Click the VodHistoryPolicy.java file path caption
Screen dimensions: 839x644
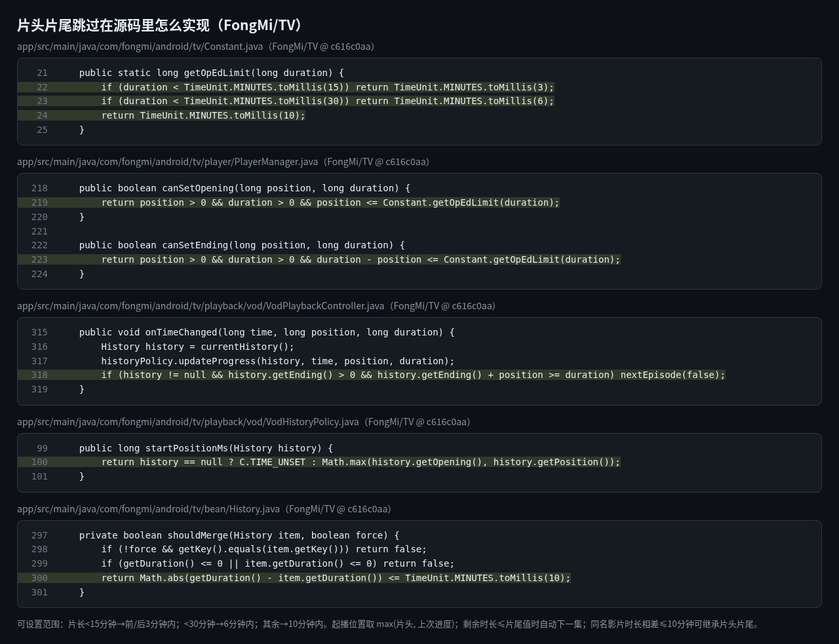[x=244, y=422]
